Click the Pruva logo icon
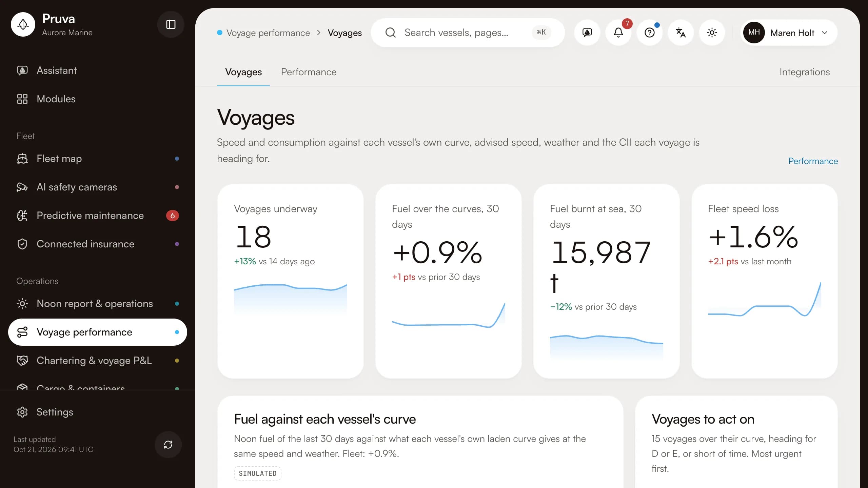 [23, 24]
